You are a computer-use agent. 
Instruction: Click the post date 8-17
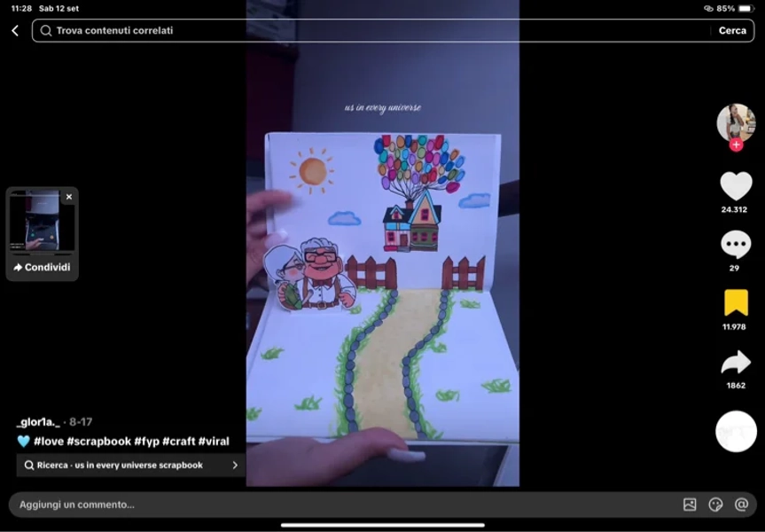[x=81, y=422]
